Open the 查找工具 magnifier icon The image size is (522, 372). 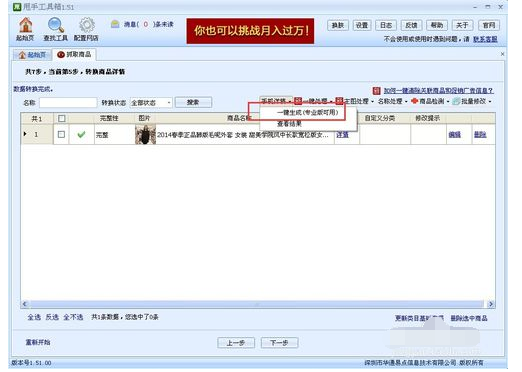click(x=55, y=25)
